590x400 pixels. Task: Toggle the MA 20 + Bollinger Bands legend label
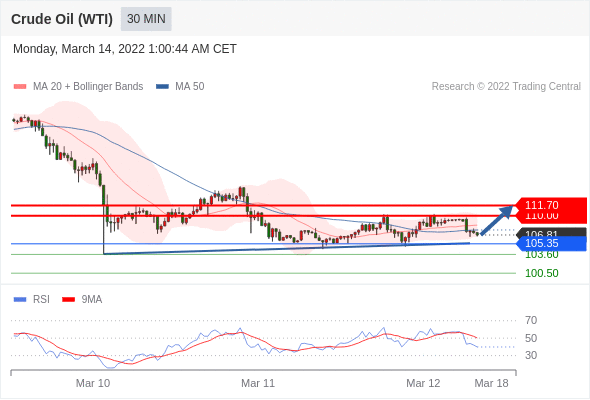tap(88, 87)
